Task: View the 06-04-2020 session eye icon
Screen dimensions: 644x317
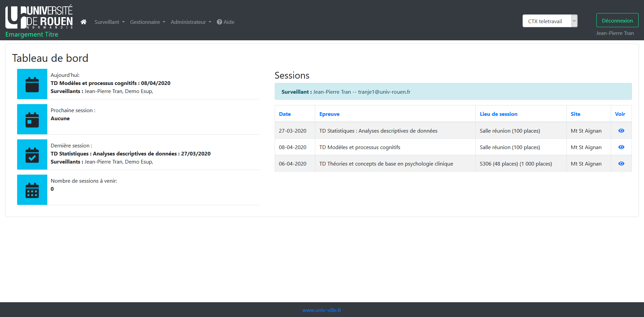Action: [x=621, y=164]
